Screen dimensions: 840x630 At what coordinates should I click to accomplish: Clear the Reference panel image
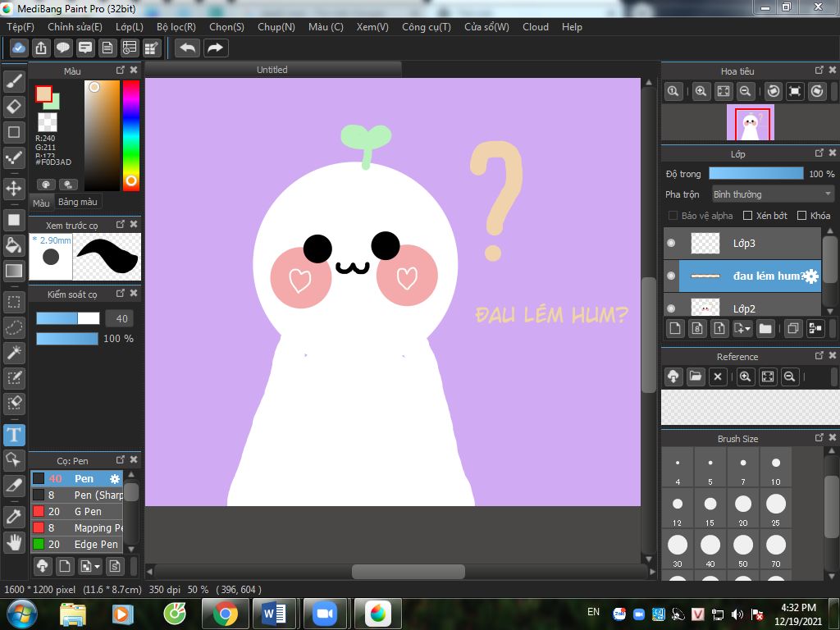tap(718, 377)
